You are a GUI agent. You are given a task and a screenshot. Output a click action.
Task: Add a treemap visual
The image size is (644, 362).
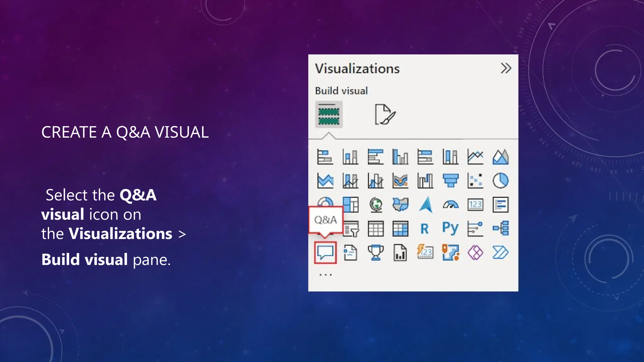pos(350,205)
